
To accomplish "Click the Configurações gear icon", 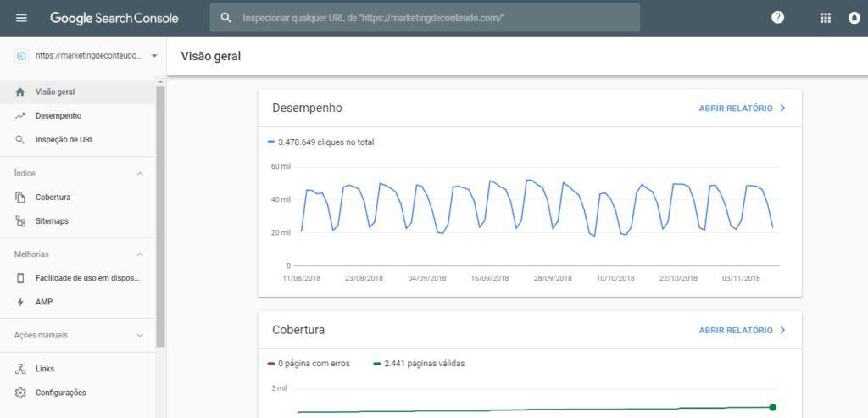I will (x=20, y=393).
